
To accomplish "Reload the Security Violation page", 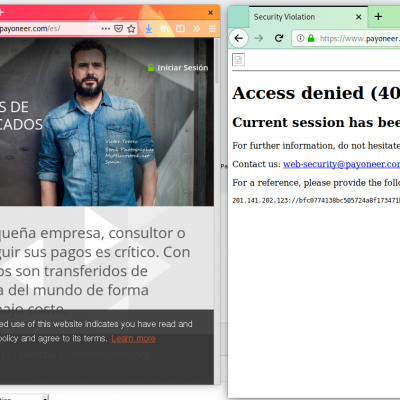I will coord(279,38).
